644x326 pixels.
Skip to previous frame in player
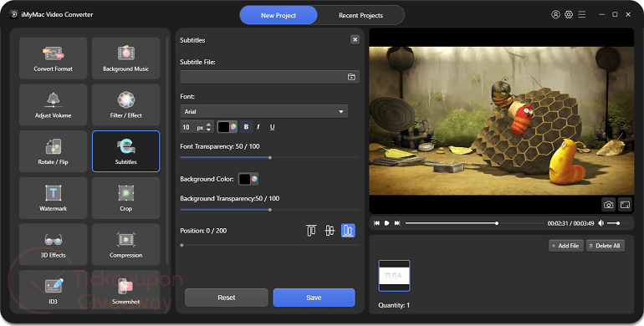pos(376,223)
